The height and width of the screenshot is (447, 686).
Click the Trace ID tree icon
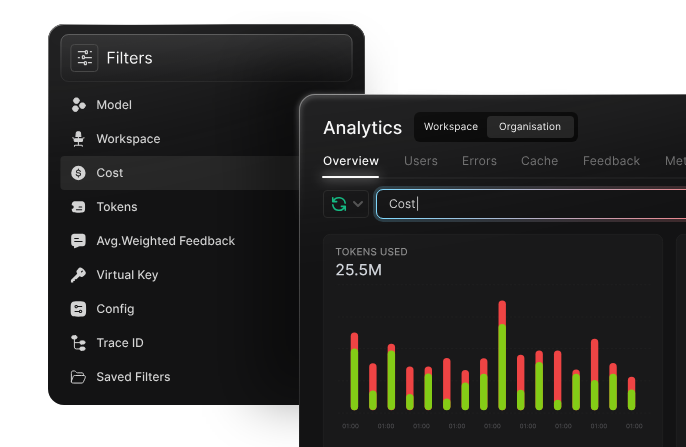[78, 343]
